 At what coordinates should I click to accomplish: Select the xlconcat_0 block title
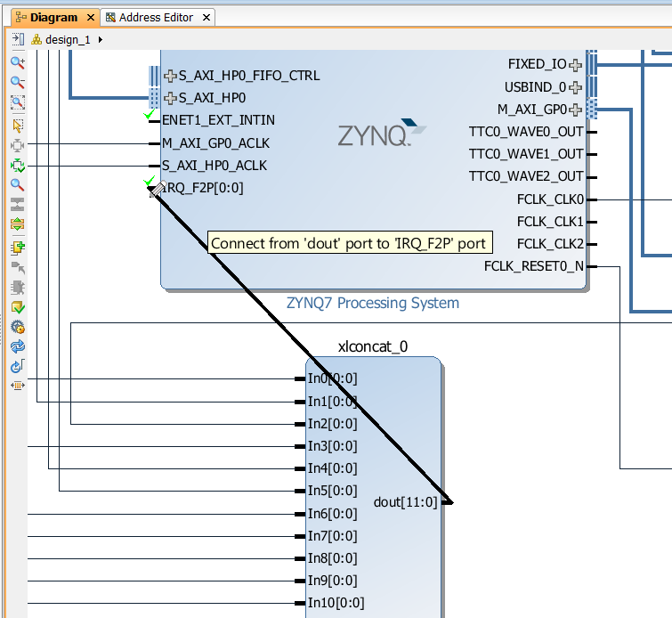click(x=372, y=346)
